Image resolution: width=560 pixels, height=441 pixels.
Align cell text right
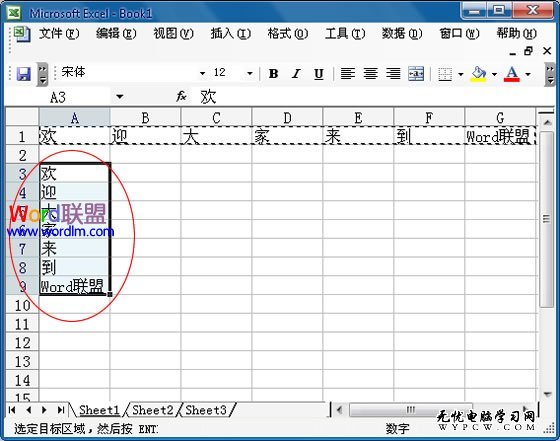(x=393, y=74)
